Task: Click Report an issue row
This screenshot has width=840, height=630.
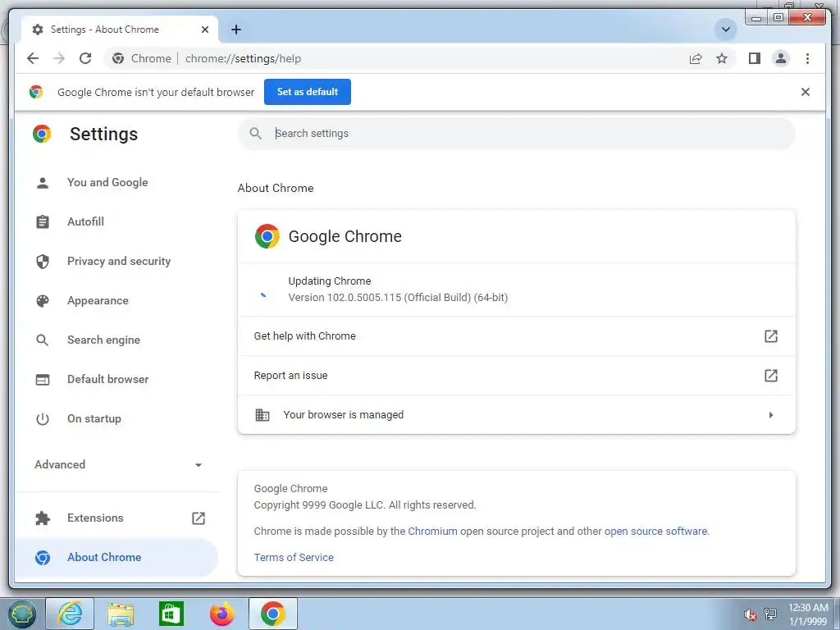Action: click(517, 376)
